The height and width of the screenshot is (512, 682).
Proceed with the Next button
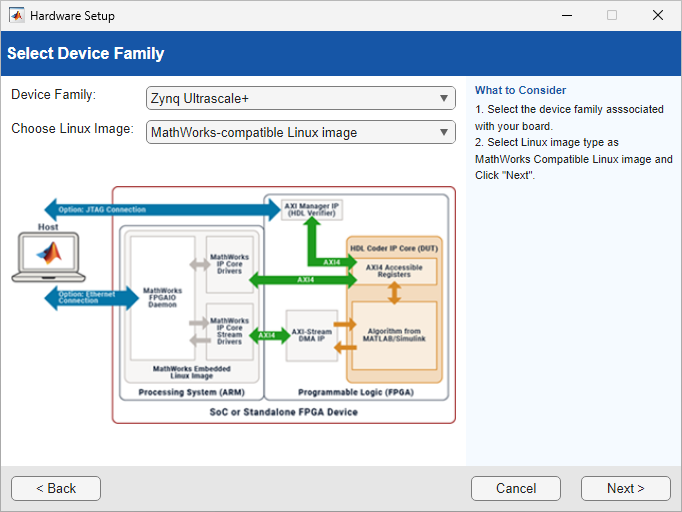click(x=625, y=488)
